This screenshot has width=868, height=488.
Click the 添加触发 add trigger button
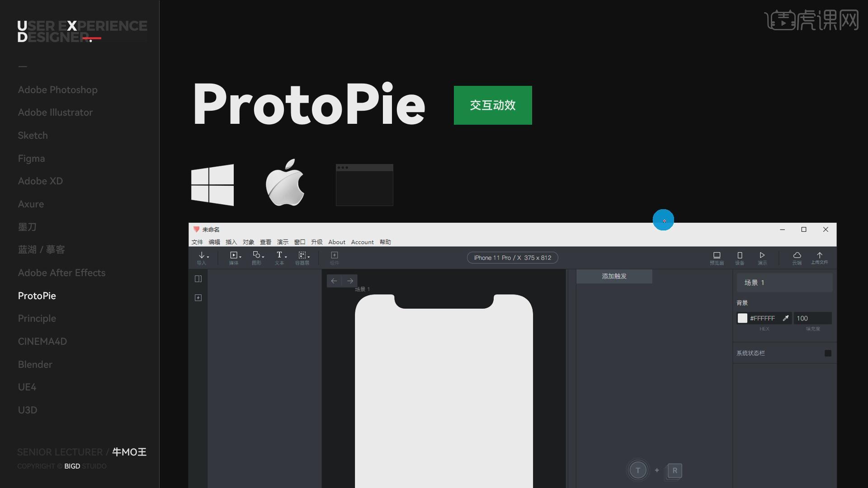614,276
